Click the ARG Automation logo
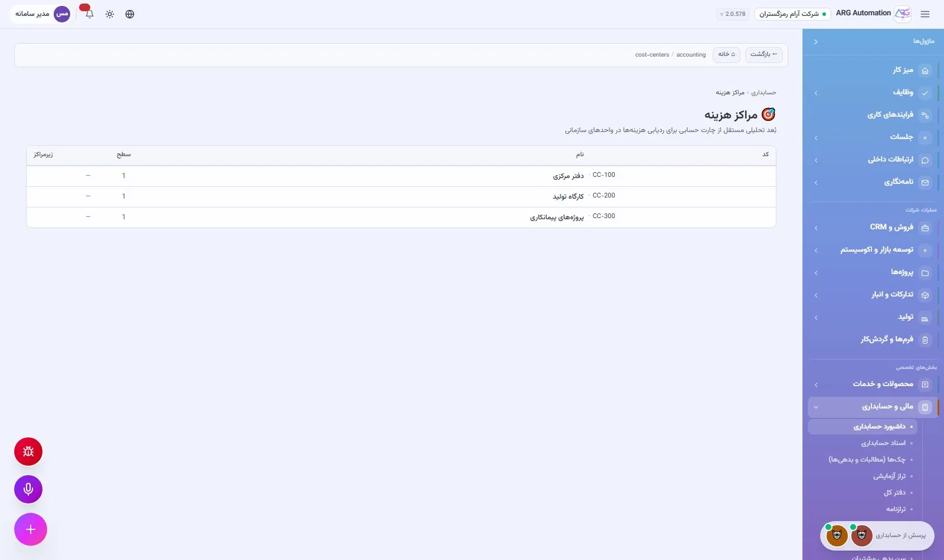This screenshot has width=944, height=560. (x=903, y=14)
